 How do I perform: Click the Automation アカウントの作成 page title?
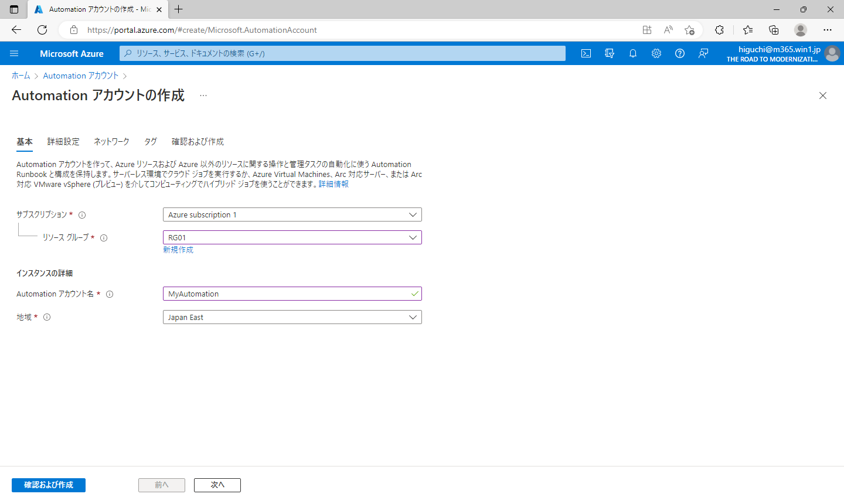(98, 96)
